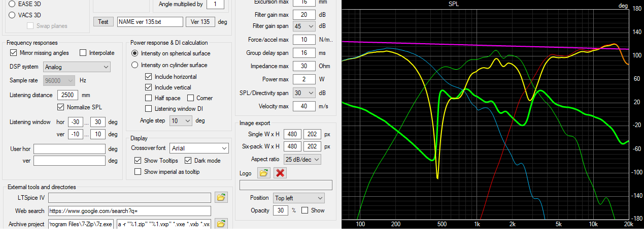644x244 pixels.
Task: Click the 1k frequency axis label
Action: (477, 224)
